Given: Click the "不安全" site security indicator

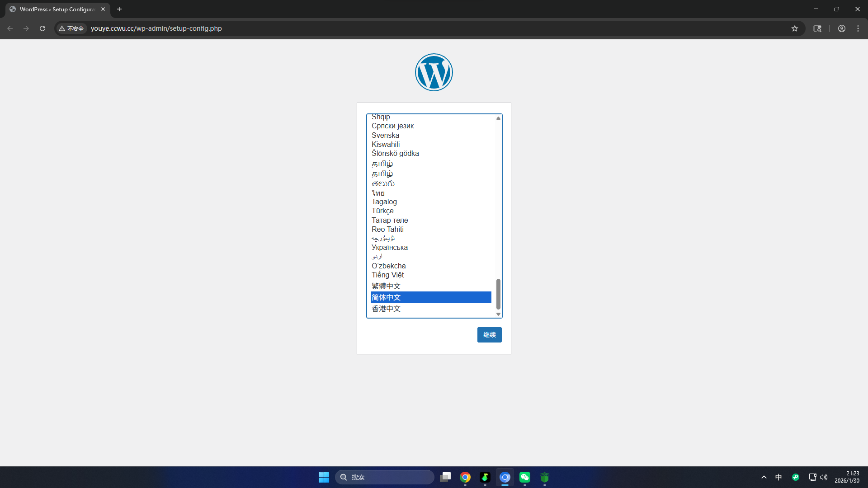Looking at the screenshot, I should pyautogui.click(x=71, y=28).
